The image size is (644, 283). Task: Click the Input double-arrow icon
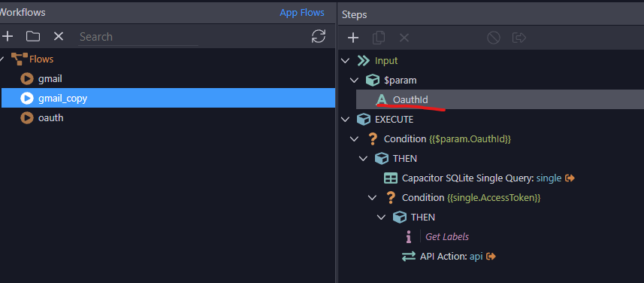click(x=364, y=61)
